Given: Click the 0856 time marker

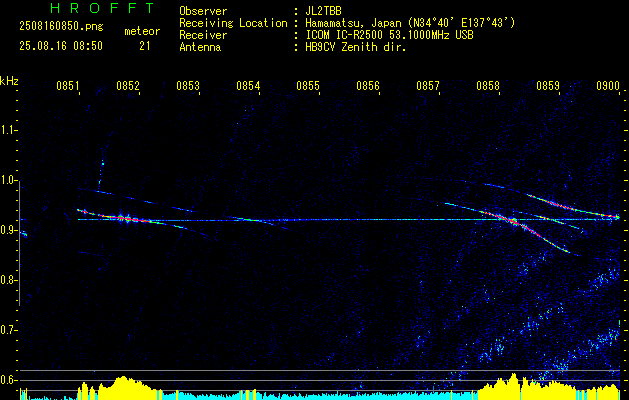Looking at the screenshot, I should [x=368, y=86].
